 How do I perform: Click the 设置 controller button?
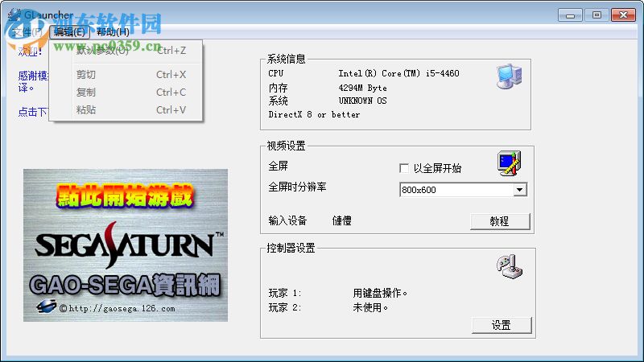[502, 326]
